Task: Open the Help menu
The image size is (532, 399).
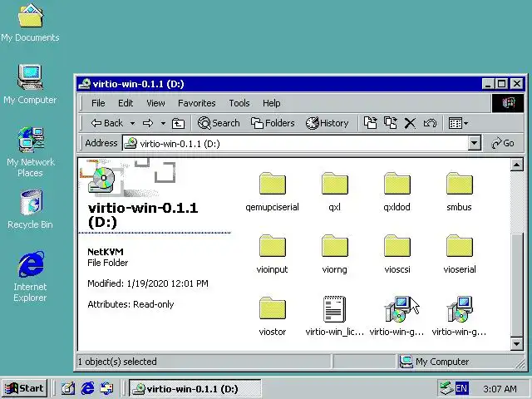Action: (272, 103)
